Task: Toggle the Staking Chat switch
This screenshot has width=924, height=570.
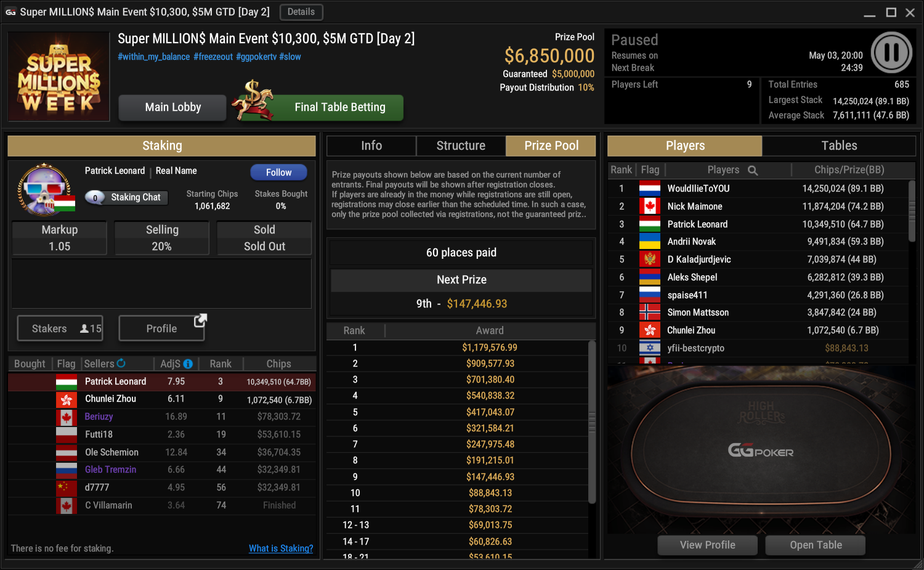Action: coord(95,197)
